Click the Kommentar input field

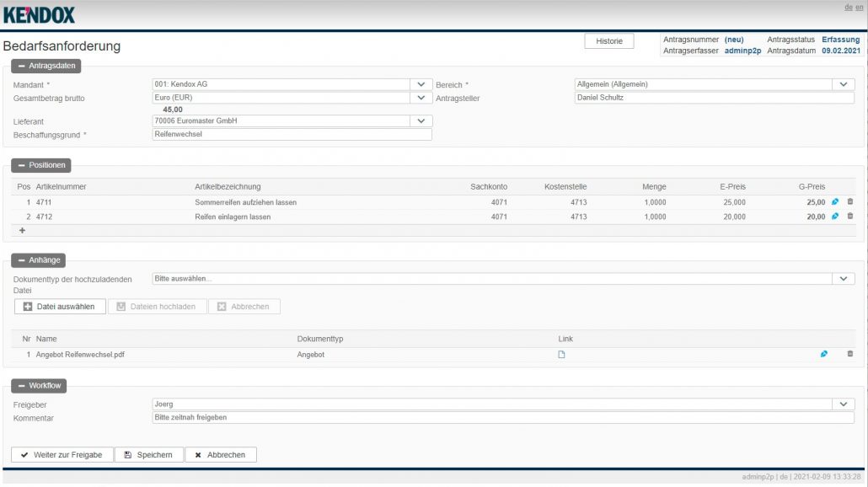pos(502,418)
